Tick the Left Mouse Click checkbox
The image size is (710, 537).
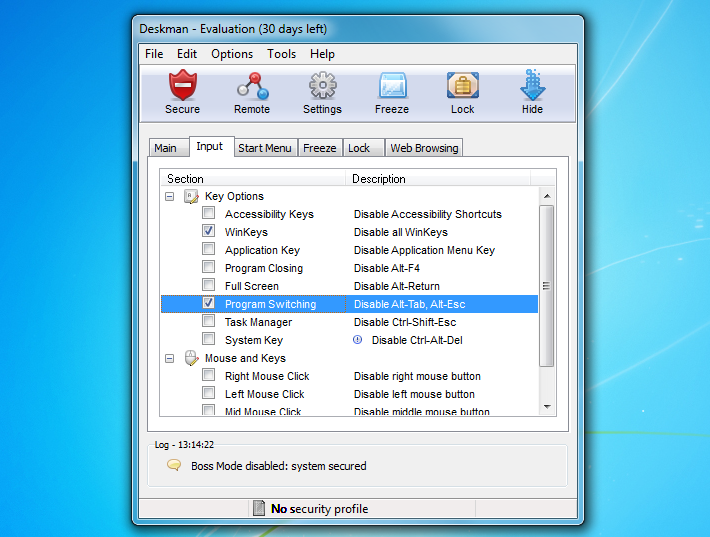pos(208,393)
